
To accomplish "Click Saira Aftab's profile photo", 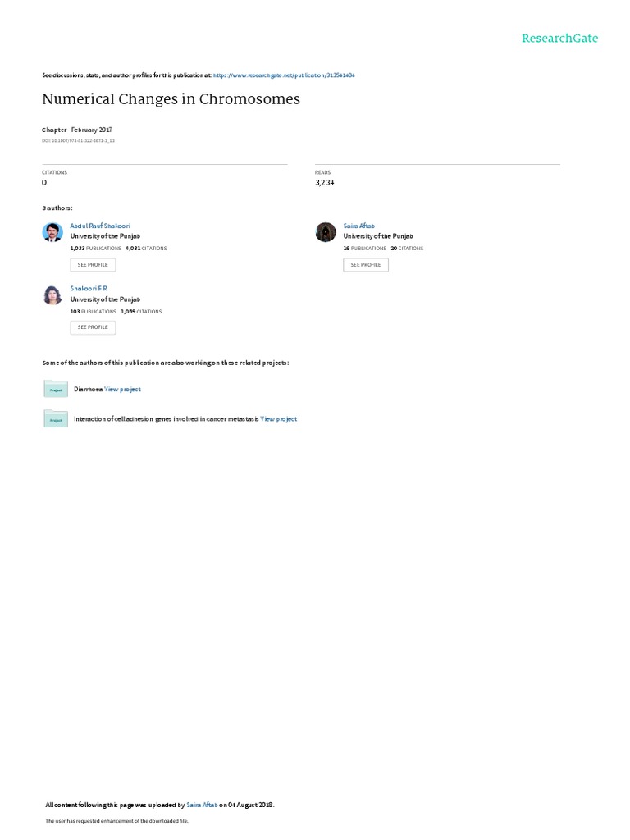I will point(326,232).
